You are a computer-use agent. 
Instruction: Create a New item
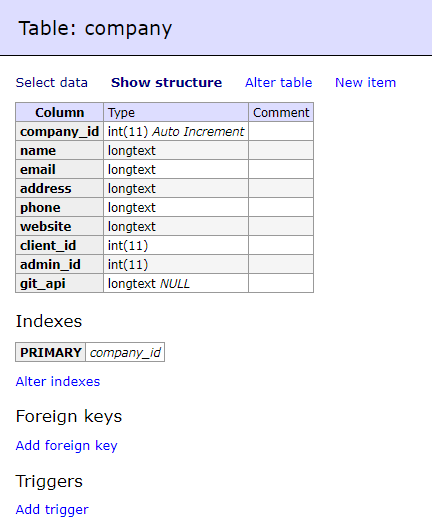[365, 83]
